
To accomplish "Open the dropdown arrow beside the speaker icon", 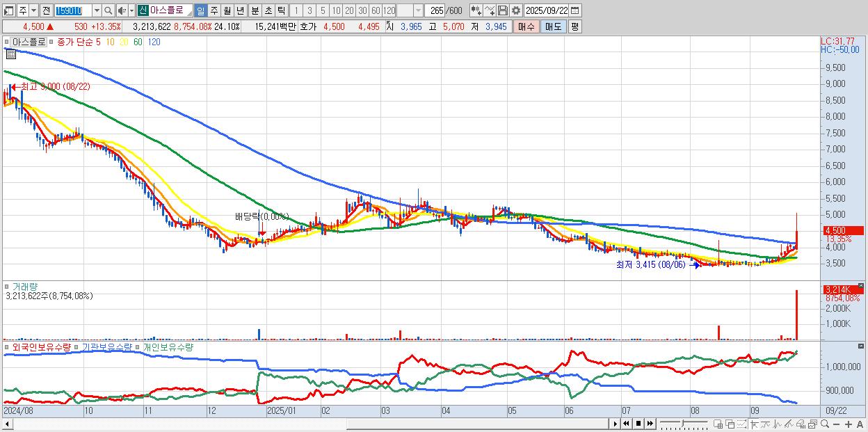I will click(x=131, y=10).
